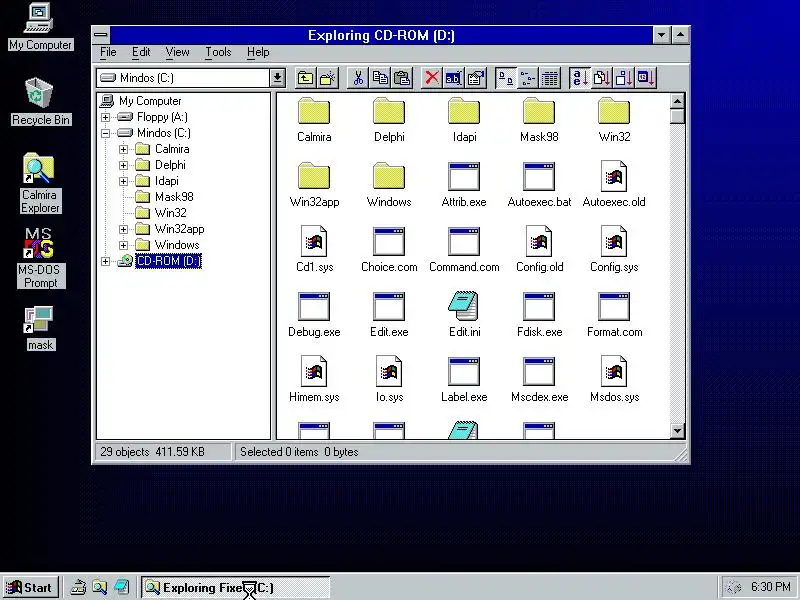800x600 pixels.
Task: Expand the Calmira folder in tree
Action: [123, 149]
